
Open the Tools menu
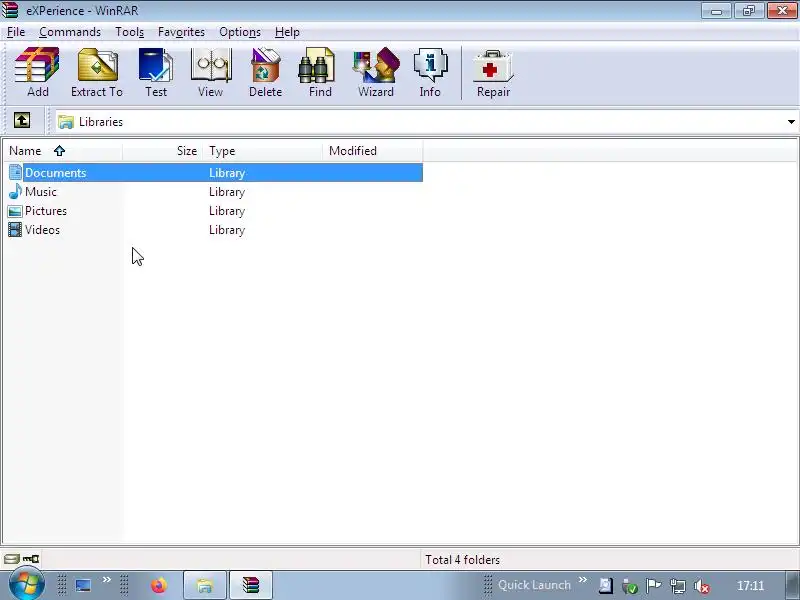tap(130, 32)
